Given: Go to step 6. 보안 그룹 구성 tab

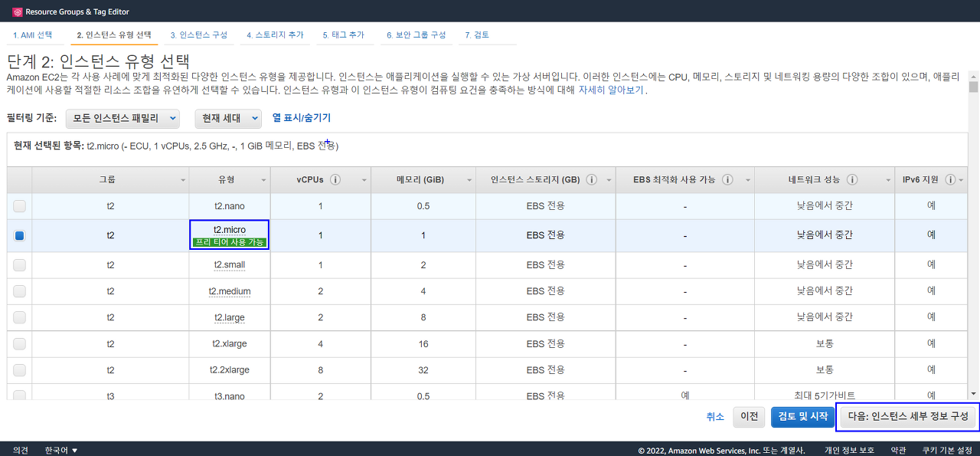Looking at the screenshot, I should pos(416,35).
